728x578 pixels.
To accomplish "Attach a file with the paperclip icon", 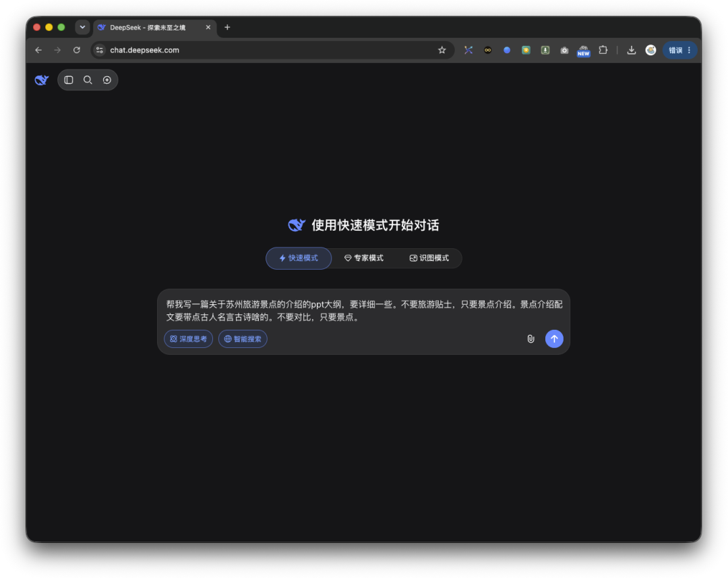I will click(530, 339).
